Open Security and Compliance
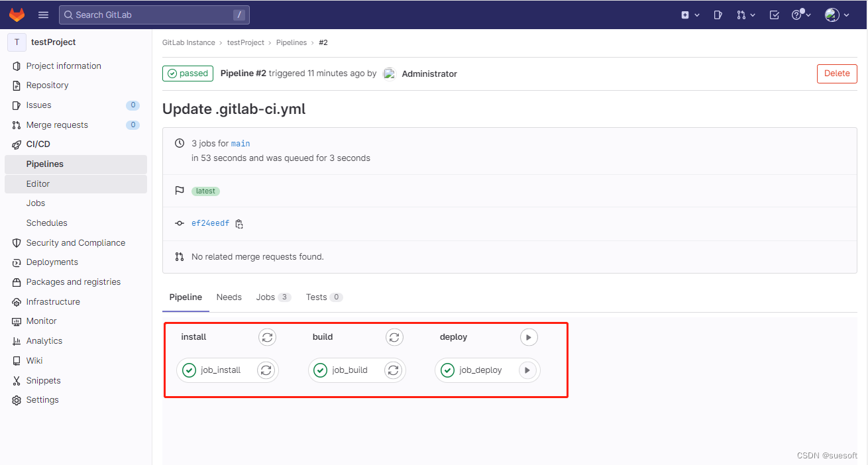This screenshot has height=465, width=868. coord(76,242)
